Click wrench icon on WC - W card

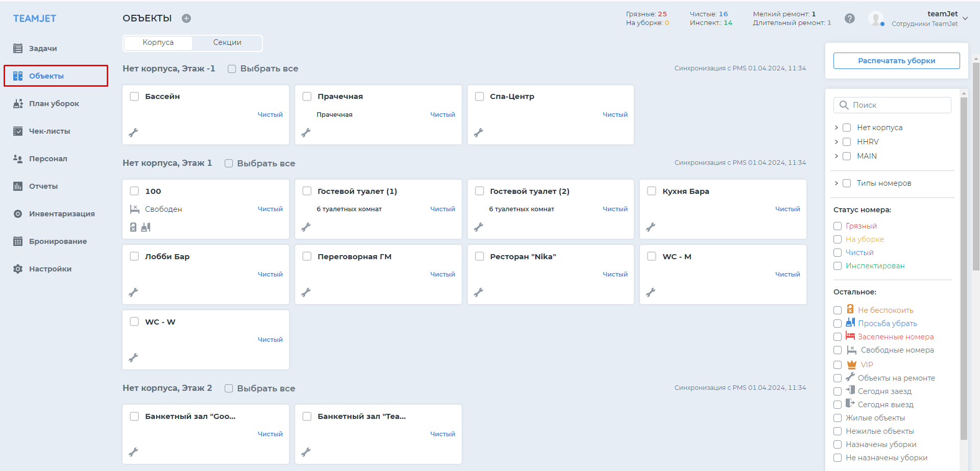tap(133, 358)
